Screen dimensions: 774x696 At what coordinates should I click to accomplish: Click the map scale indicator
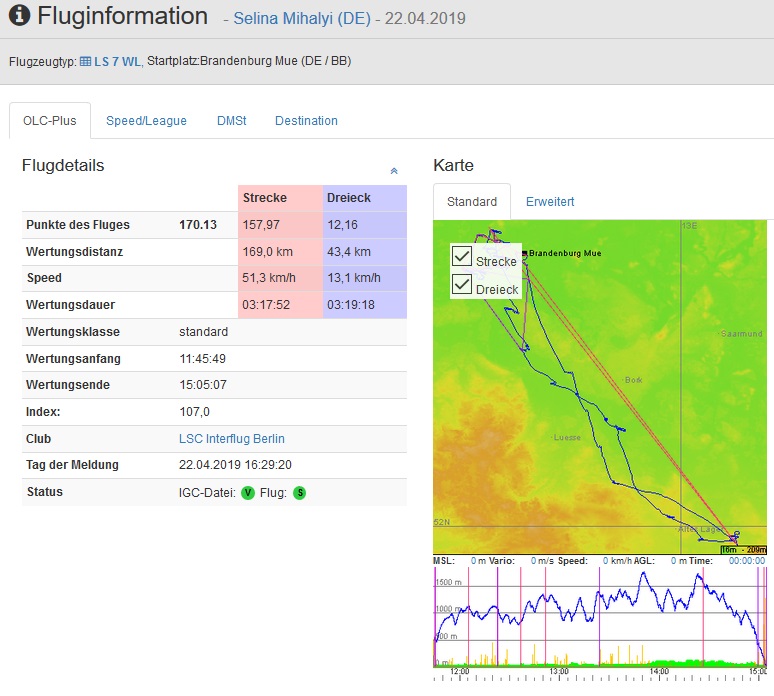(x=743, y=549)
